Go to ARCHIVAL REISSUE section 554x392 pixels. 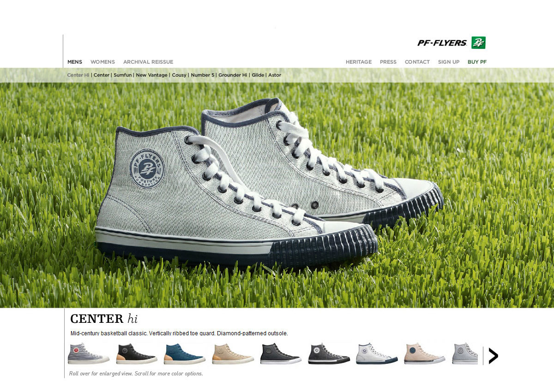tap(148, 62)
